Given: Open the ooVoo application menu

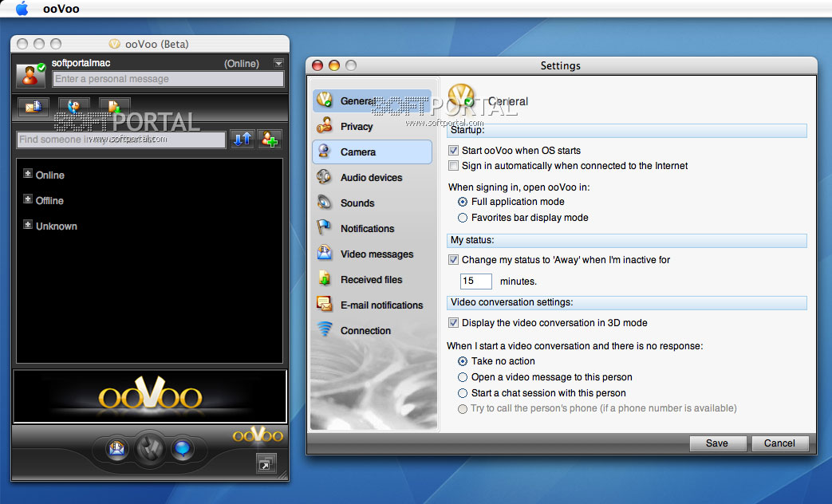Looking at the screenshot, I should (x=61, y=9).
